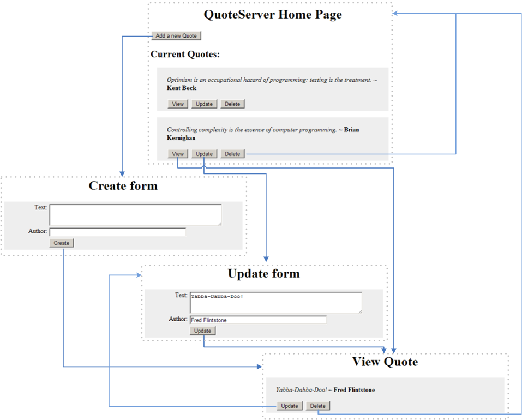Viewport: 522px width, 420px height.
Task: Click the empty Text area in Create form
Action: click(135, 215)
